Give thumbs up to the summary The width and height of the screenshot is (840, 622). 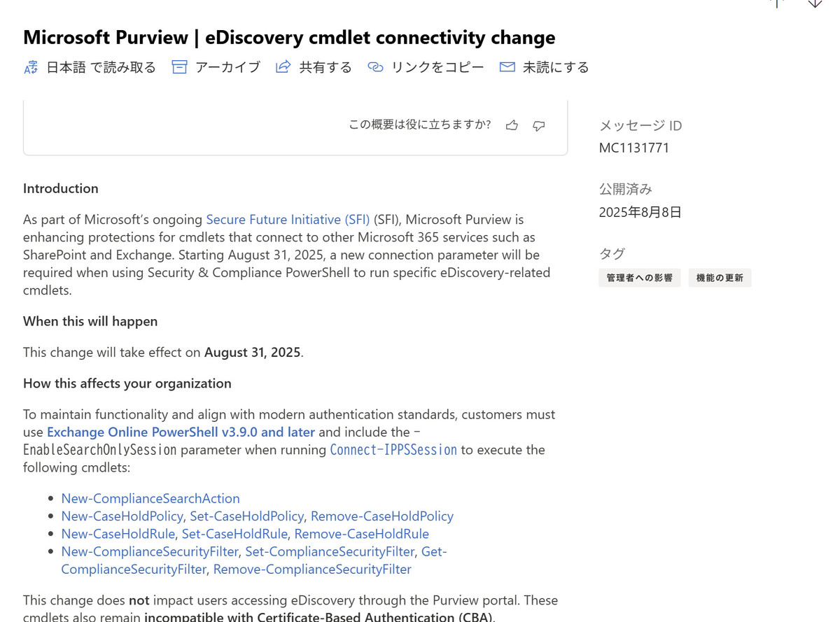point(512,125)
